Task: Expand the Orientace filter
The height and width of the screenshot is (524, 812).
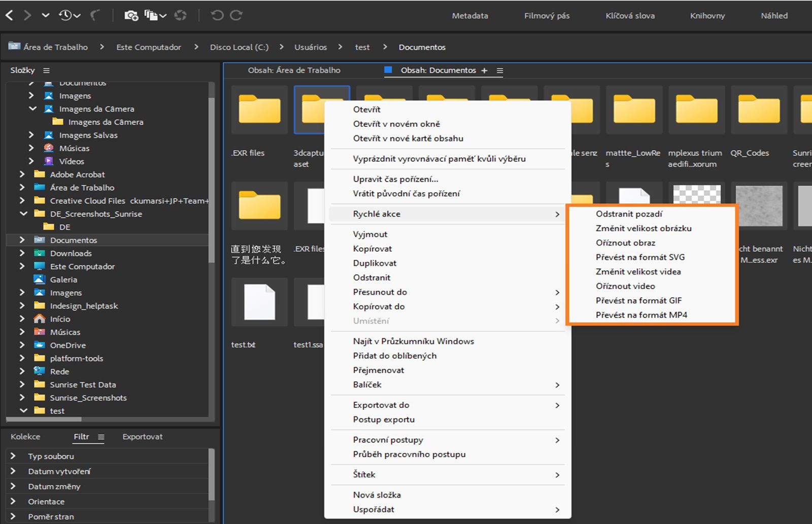Action: 13,501
